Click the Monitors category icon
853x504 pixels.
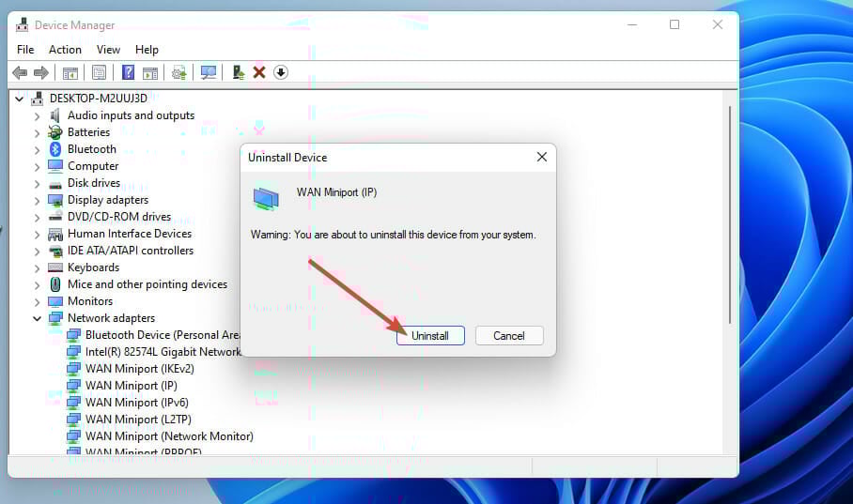[54, 301]
